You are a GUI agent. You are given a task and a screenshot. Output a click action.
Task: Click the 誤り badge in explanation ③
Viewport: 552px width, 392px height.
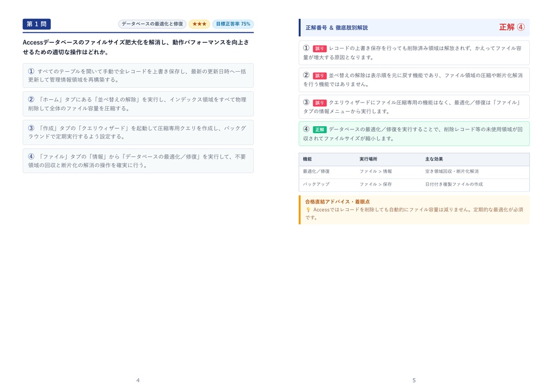[320, 103]
